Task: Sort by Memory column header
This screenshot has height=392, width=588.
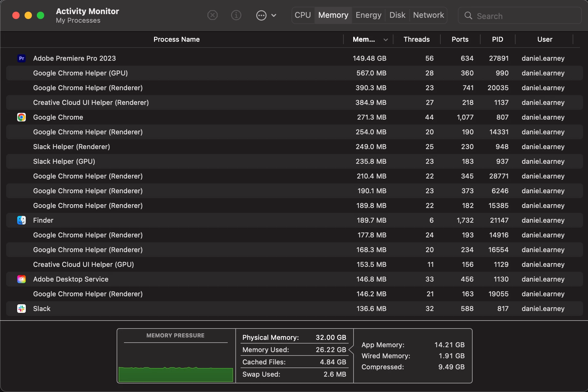Action: point(364,39)
